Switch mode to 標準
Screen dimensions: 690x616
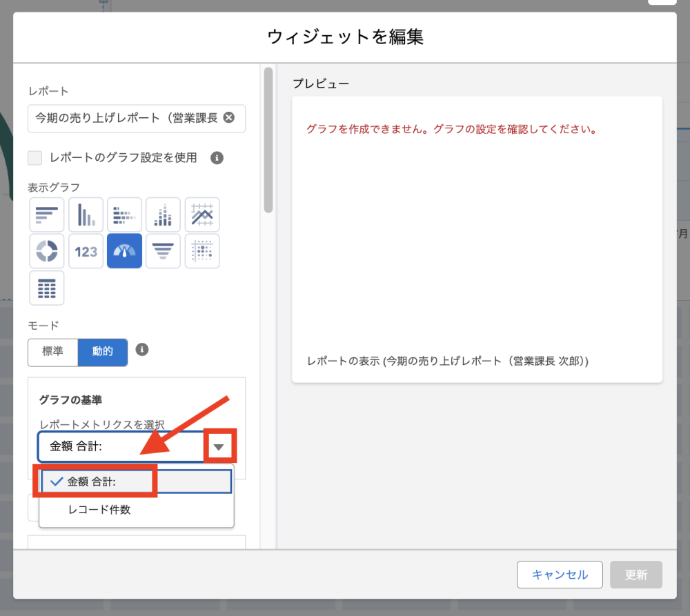tap(53, 352)
